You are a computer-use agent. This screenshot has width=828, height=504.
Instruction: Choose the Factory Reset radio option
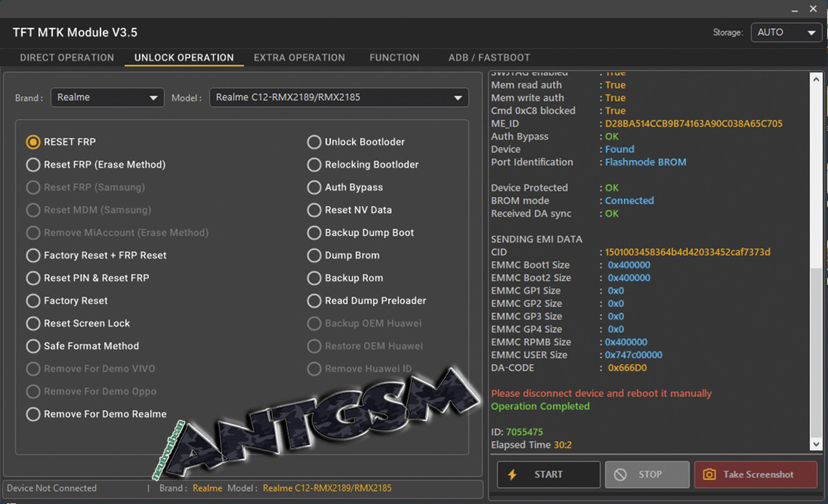point(67,300)
